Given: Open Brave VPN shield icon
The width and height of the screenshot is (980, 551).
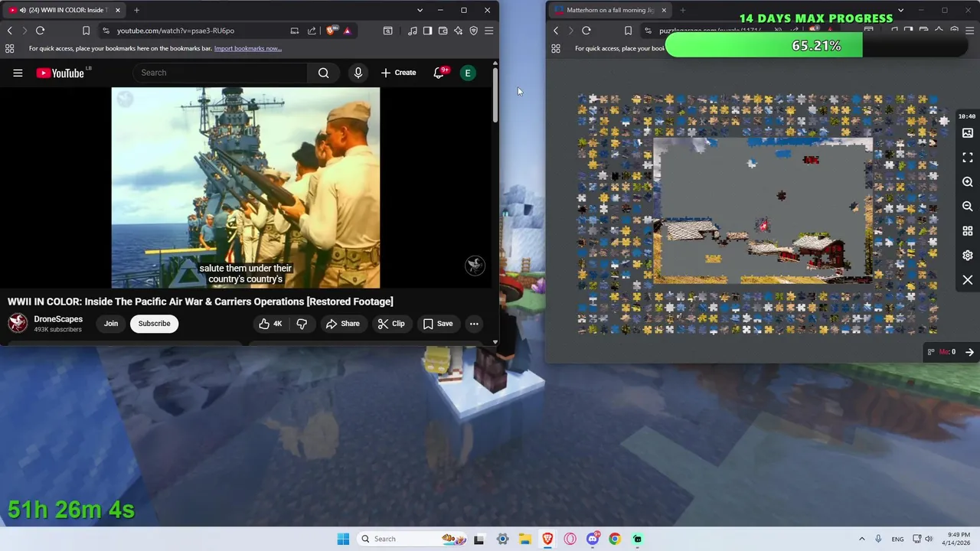Looking at the screenshot, I should (473, 31).
